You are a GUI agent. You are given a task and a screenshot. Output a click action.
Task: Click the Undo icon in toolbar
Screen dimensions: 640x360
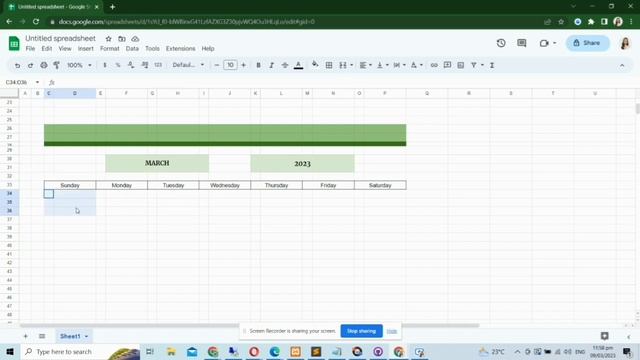click(x=17, y=65)
